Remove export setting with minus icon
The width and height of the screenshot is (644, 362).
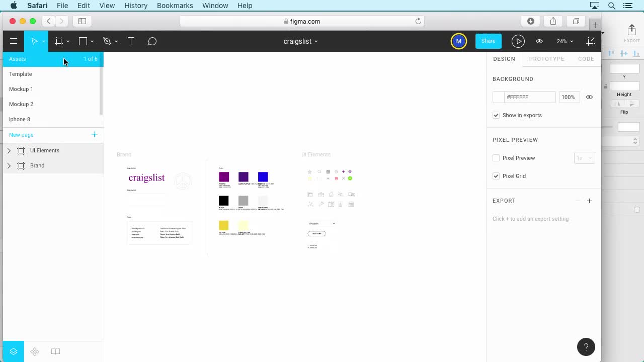pyautogui.click(x=578, y=201)
